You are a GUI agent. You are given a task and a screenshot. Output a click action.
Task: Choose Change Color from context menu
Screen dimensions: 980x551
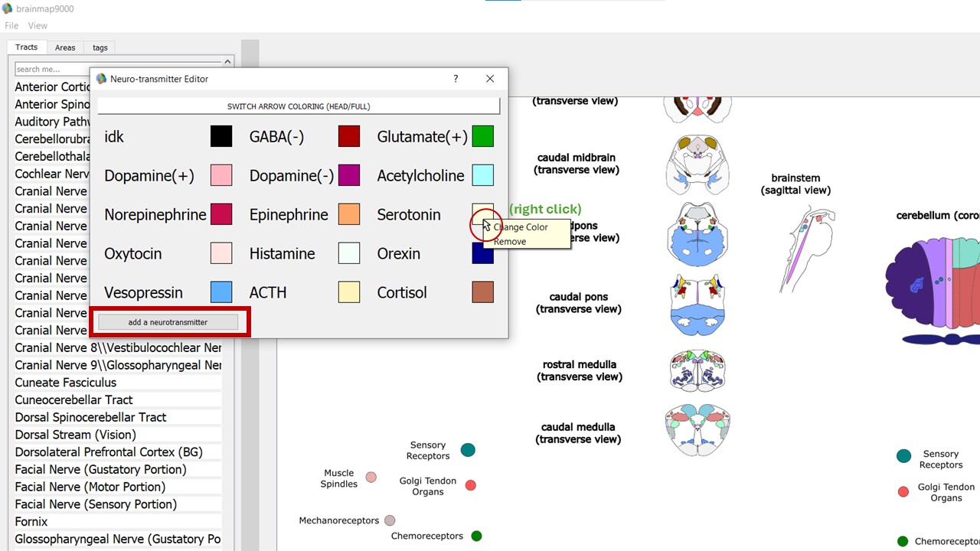pyautogui.click(x=521, y=227)
